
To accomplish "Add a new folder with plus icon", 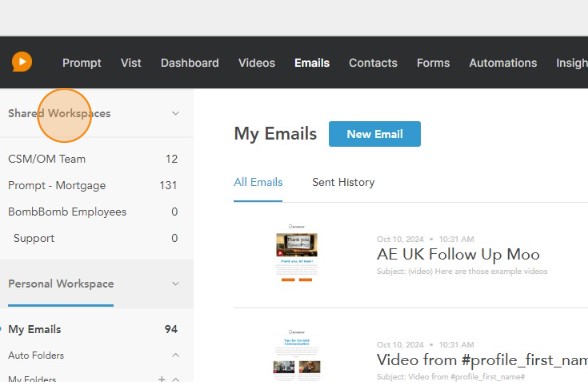I will (162, 380).
